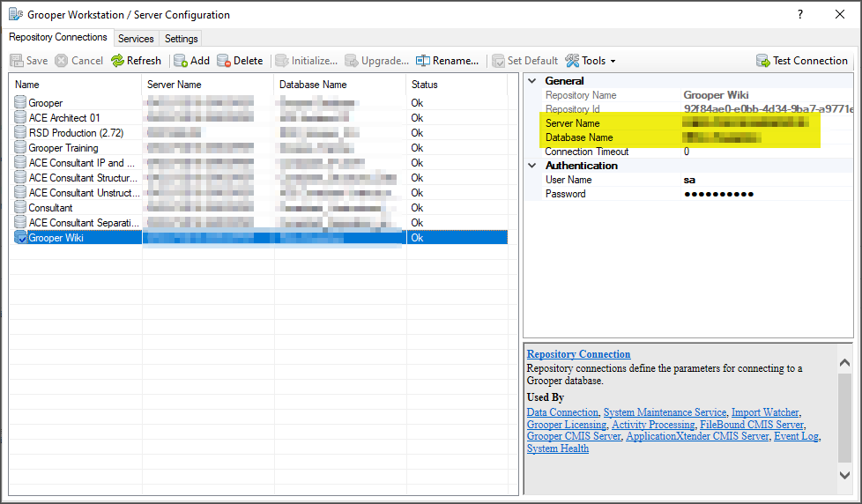Open the Rename... dialog
Screen dimensions: 862x504
(x=447, y=61)
